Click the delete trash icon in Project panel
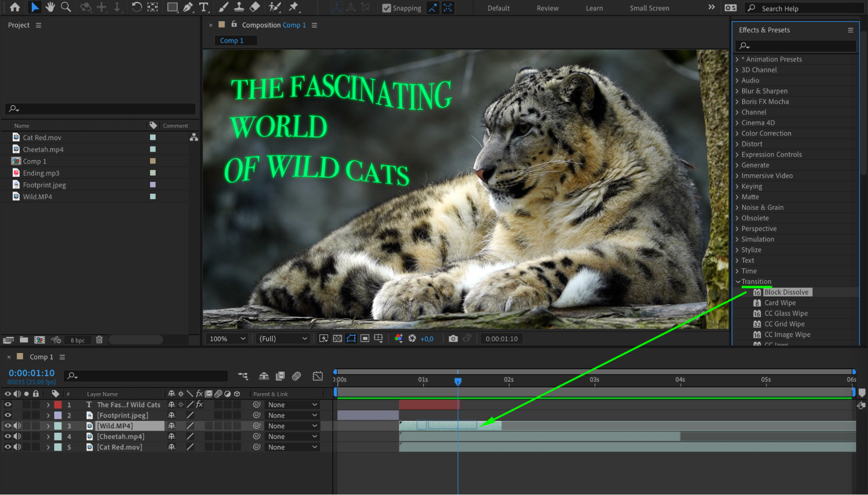The height and width of the screenshot is (495, 868). tap(99, 340)
